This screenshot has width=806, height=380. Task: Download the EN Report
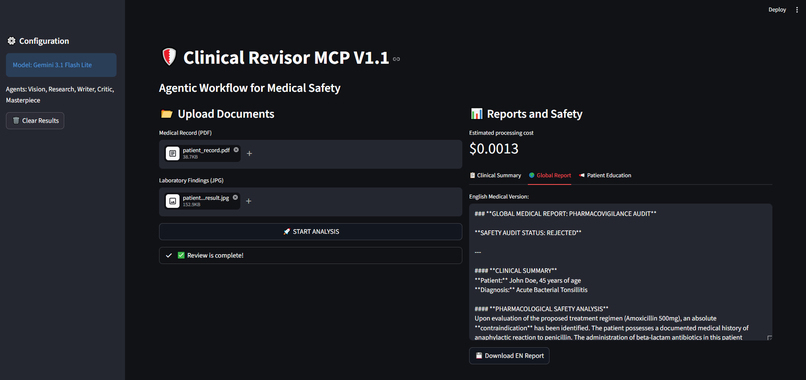(509, 356)
